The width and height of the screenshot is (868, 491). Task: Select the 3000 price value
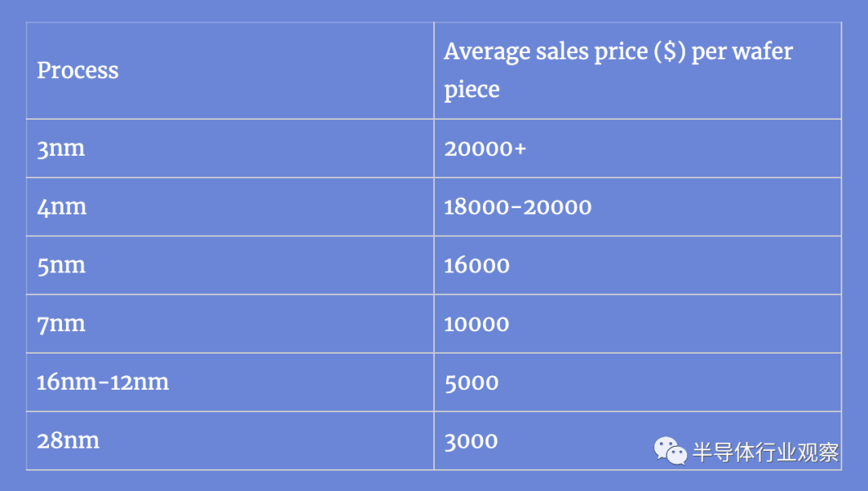point(471,441)
